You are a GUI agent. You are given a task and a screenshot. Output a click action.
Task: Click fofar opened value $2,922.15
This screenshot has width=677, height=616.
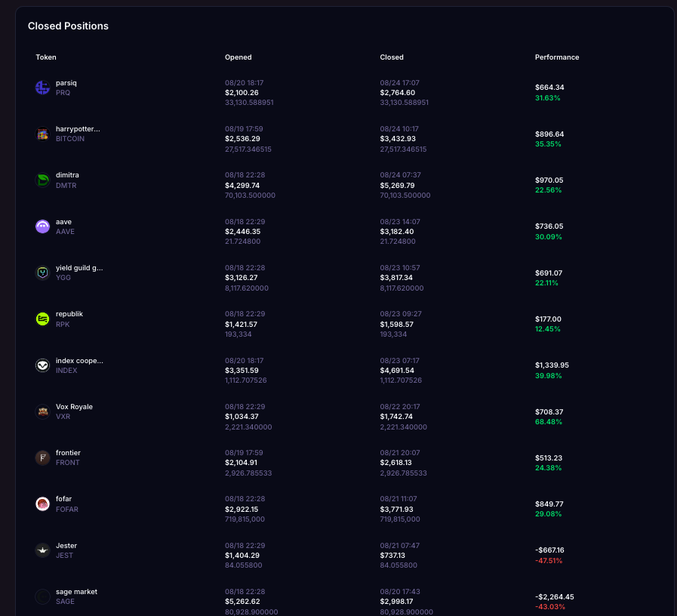coord(242,510)
